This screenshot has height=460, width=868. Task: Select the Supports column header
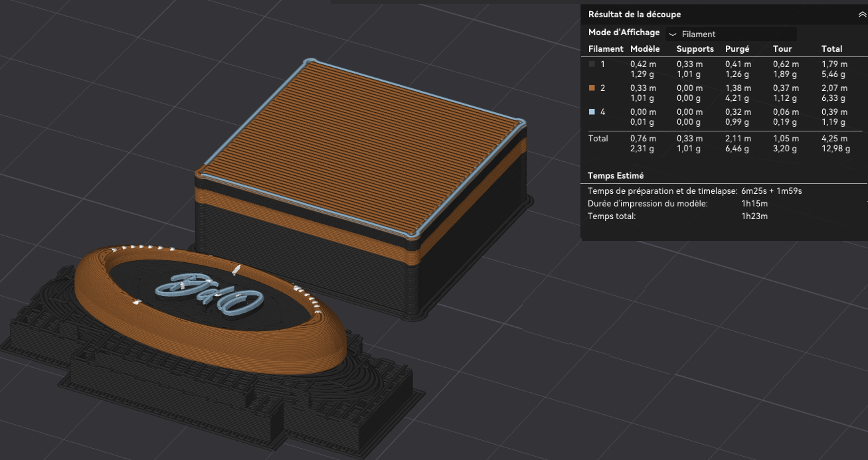[695, 48]
